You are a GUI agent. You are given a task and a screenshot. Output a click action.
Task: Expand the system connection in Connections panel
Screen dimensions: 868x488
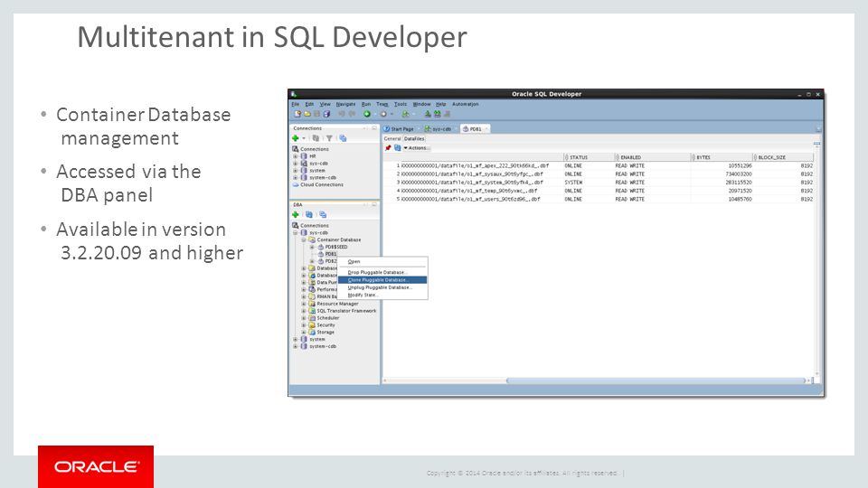tap(296, 171)
